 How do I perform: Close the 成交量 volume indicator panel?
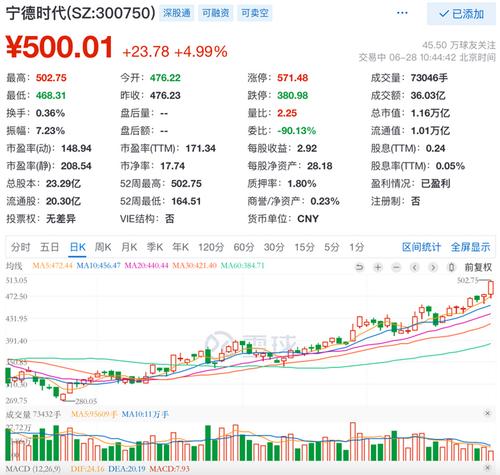(487, 413)
